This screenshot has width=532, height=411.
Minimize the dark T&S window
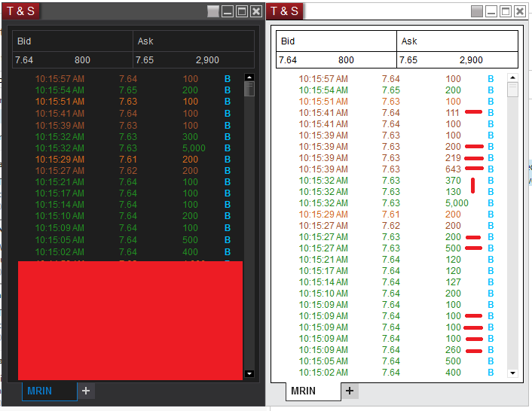[228, 11]
